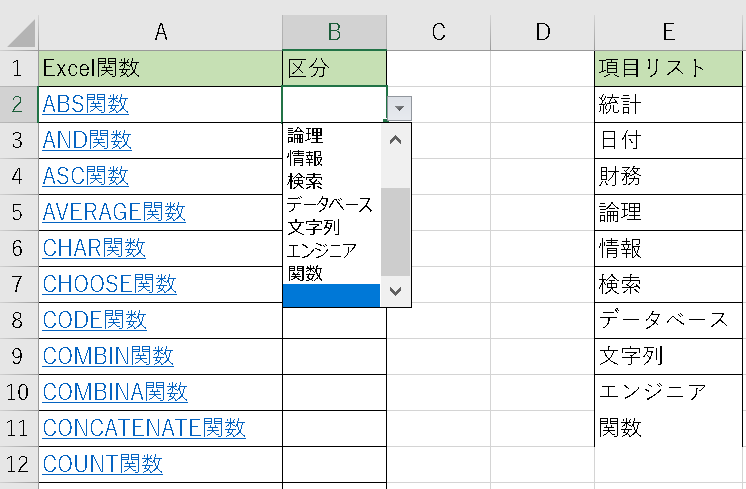The width and height of the screenshot is (746, 489).
Task: Click the CONCATENATE関数 hyperlink
Action: pyautogui.click(x=144, y=428)
